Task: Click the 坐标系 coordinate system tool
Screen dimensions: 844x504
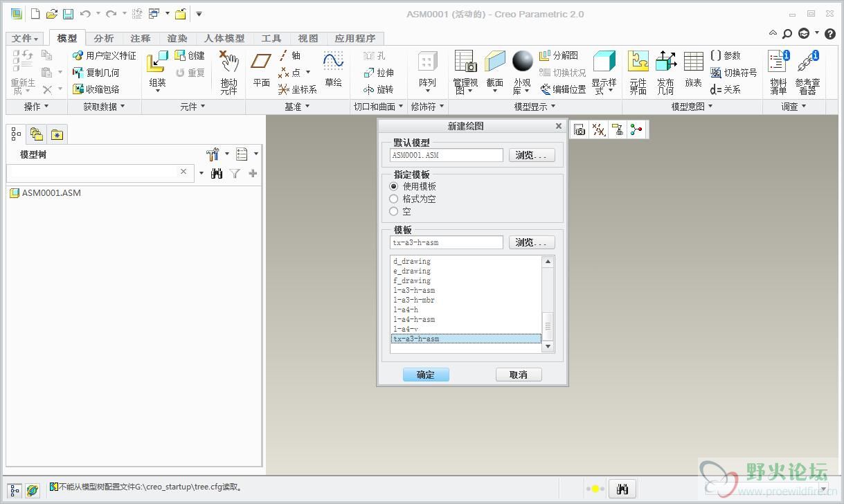Action: 298,89
